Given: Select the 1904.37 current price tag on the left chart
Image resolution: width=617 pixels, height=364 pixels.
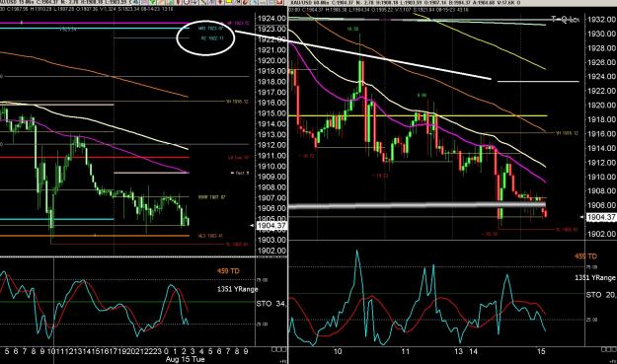Looking at the screenshot, I should (271, 226).
